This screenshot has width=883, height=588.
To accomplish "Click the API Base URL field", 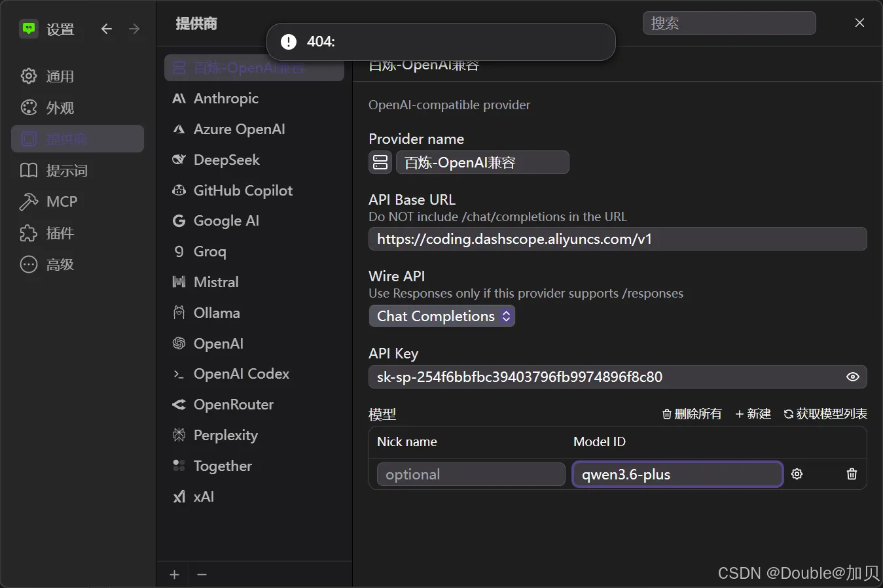I will pyautogui.click(x=618, y=239).
